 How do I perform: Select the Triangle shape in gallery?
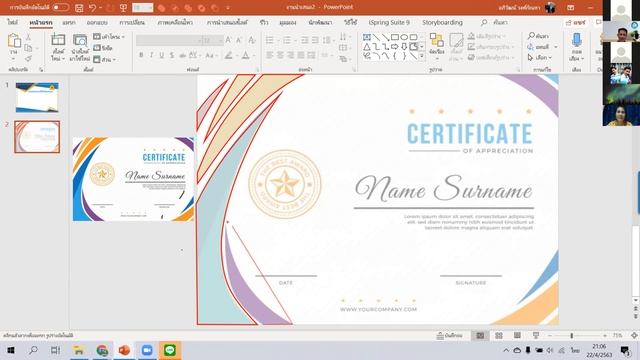coord(367,47)
